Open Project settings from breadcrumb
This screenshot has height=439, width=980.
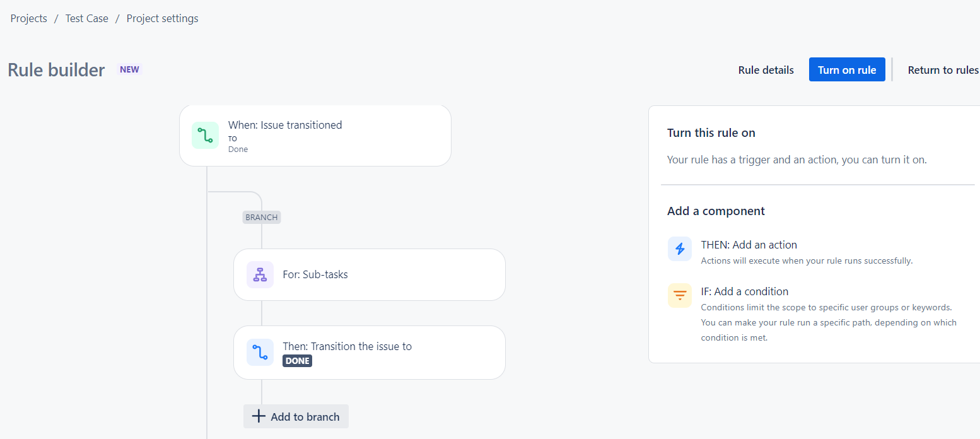pyautogui.click(x=162, y=18)
